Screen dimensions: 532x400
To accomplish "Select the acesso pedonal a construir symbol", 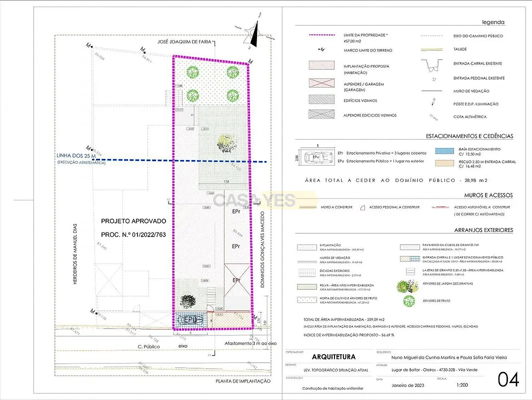I will point(362,207).
